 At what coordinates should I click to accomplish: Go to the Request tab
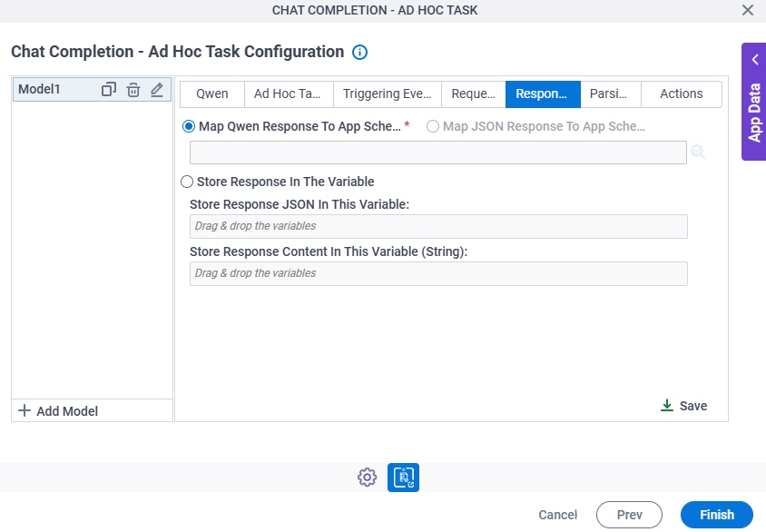474,94
